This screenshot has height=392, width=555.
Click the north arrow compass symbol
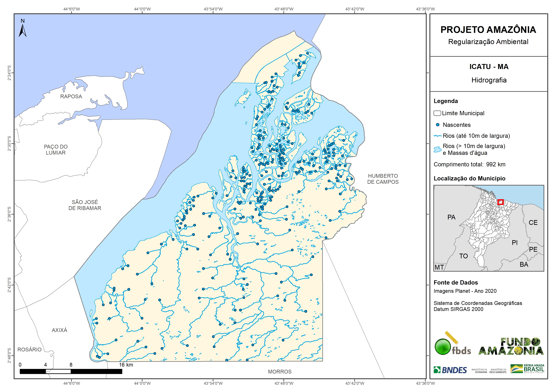click(22, 31)
